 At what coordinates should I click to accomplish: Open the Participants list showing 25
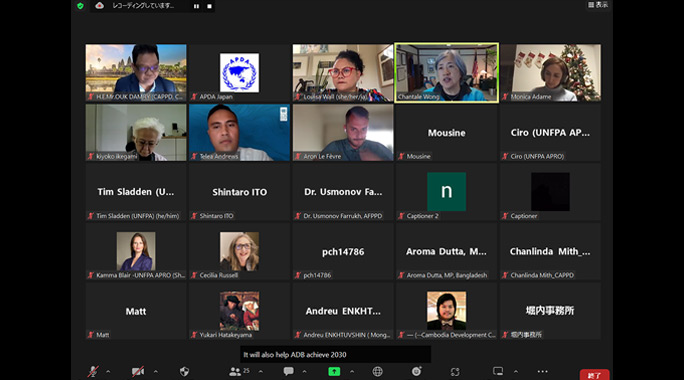[x=239, y=371]
